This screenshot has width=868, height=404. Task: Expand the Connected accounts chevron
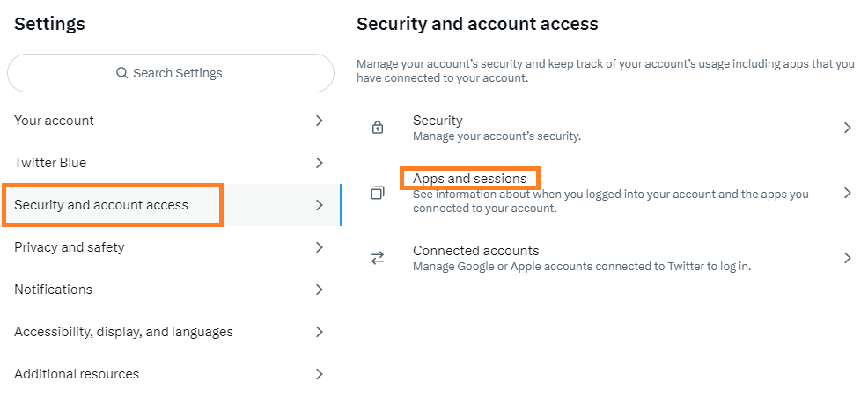[847, 258]
